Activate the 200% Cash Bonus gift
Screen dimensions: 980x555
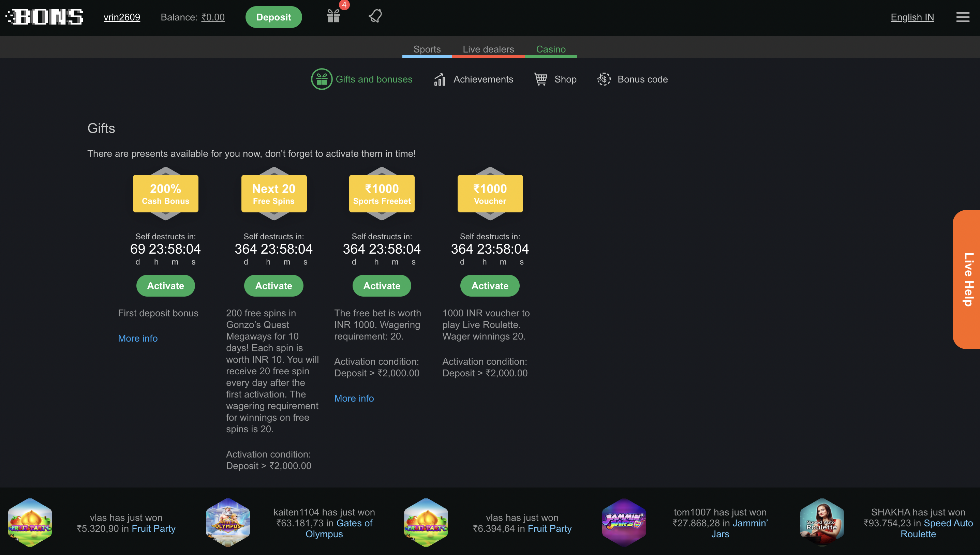point(165,285)
